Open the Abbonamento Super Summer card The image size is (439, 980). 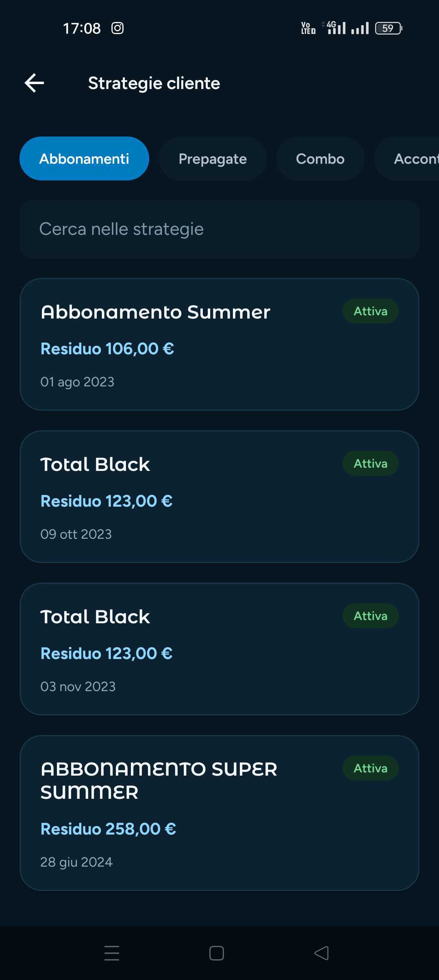219,813
